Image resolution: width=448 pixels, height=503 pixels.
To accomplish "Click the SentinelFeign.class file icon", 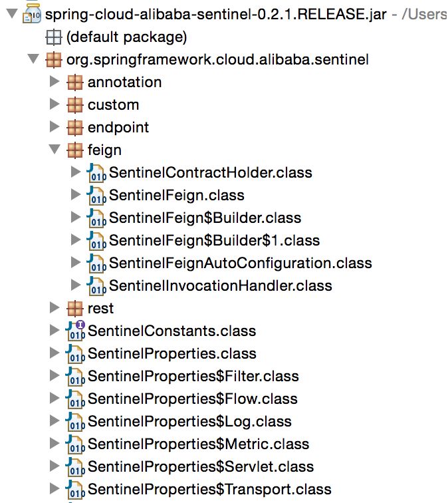I will [97, 196].
